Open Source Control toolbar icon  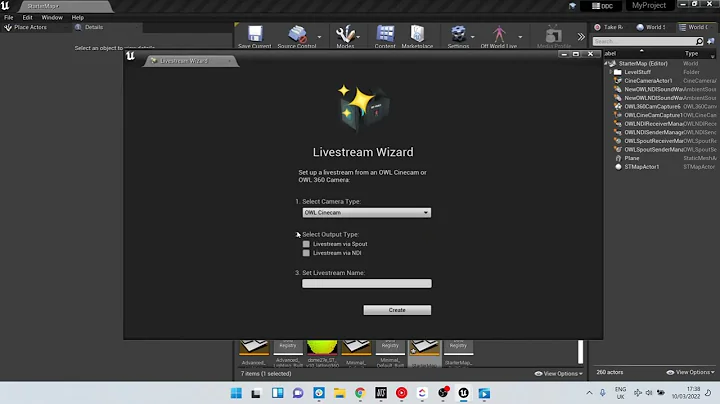pos(297,36)
